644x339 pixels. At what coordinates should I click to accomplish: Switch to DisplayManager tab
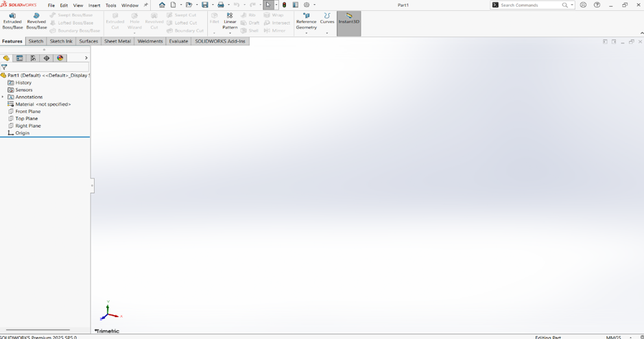pyautogui.click(x=60, y=58)
